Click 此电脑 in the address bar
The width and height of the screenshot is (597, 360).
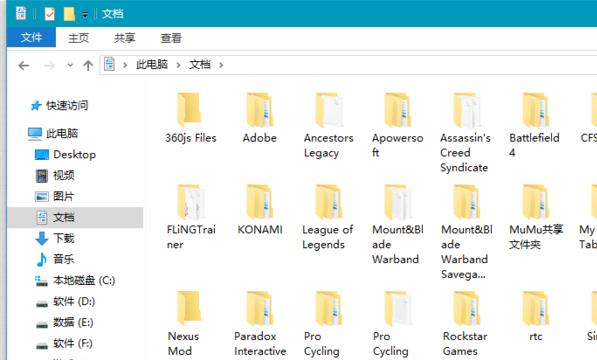click(x=152, y=65)
